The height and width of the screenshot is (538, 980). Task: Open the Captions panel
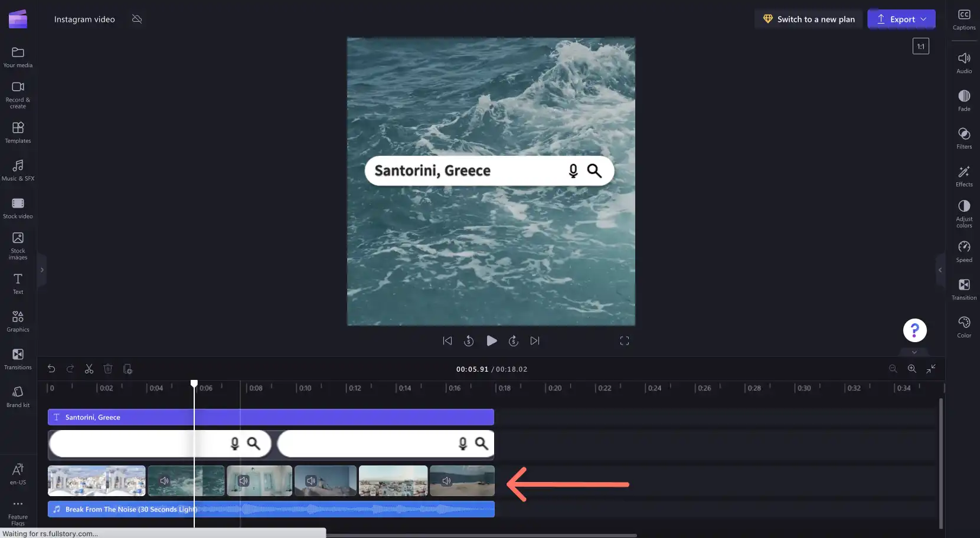coord(964,19)
